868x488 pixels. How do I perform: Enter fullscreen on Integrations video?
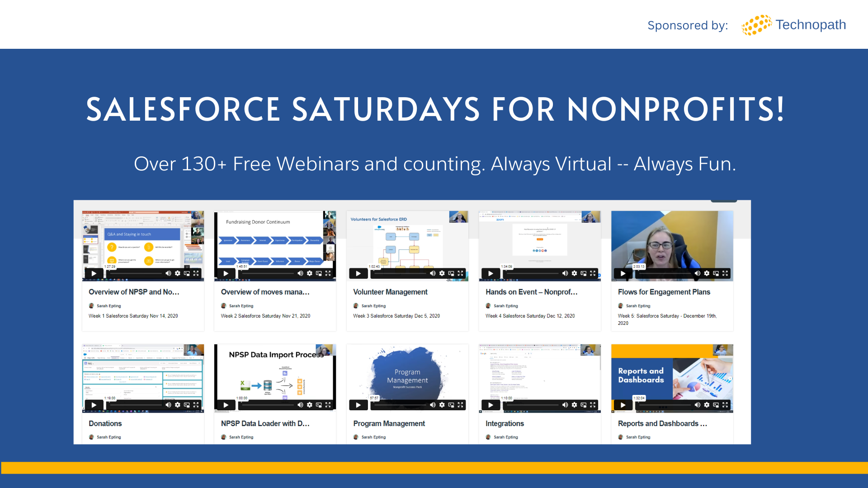(593, 405)
